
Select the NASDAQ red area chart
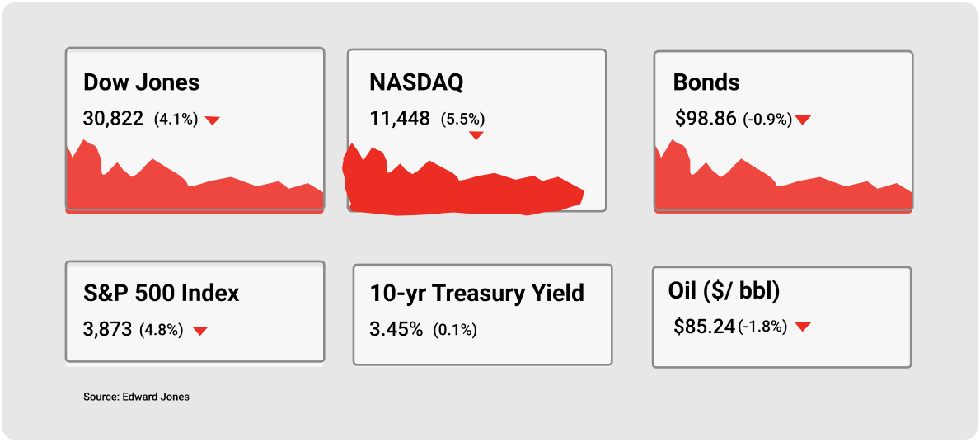[x=463, y=180]
